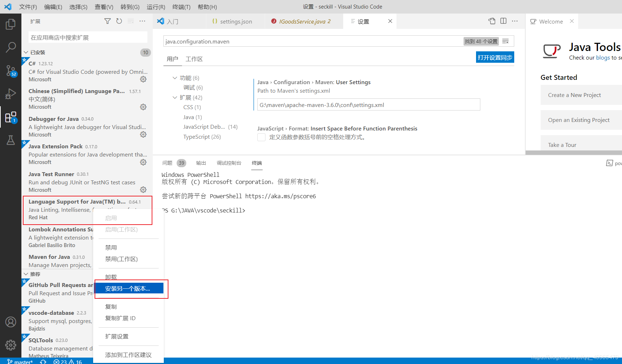The height and width of the screenshot is (364, 622).
Task: Select 调试 (6) in settings tree
Action: coord(193,88)
